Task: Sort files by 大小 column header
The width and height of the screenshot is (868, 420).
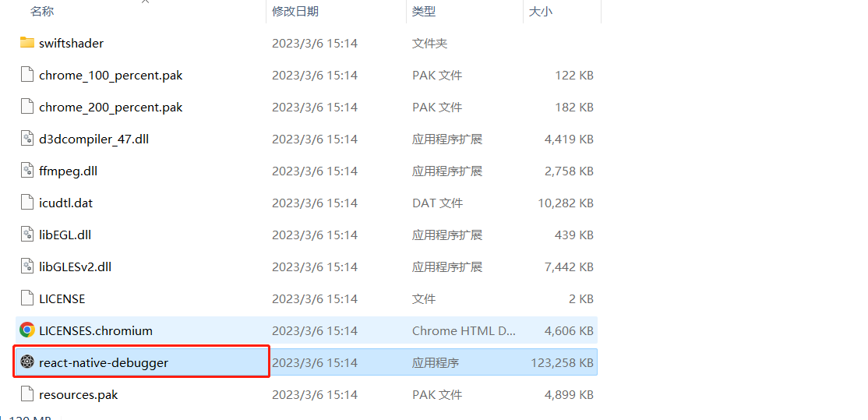Action: 540,11
